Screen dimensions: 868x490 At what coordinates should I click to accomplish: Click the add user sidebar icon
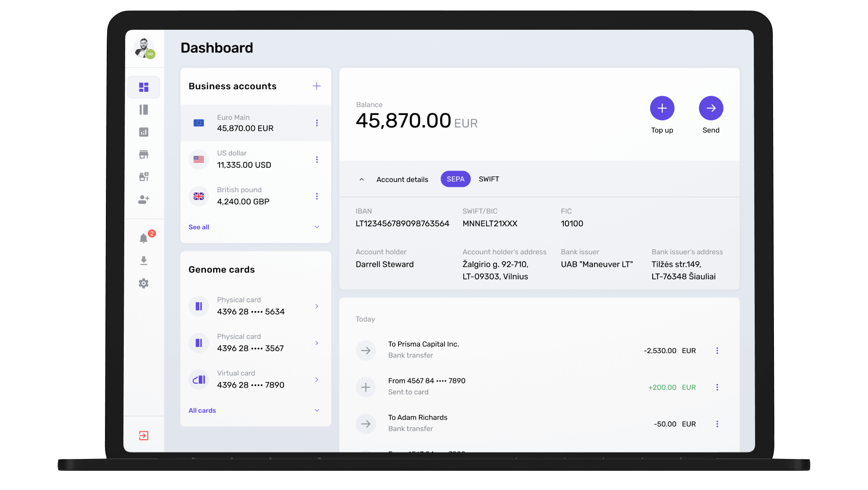pyautogui.click(x=143, y=199)
